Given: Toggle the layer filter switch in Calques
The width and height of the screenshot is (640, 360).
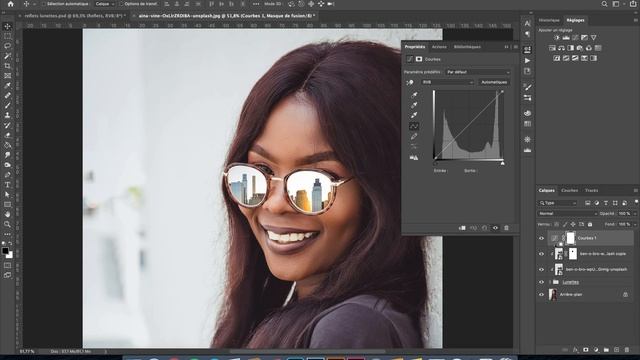Looking at the screenshot, I should point(636,202).
